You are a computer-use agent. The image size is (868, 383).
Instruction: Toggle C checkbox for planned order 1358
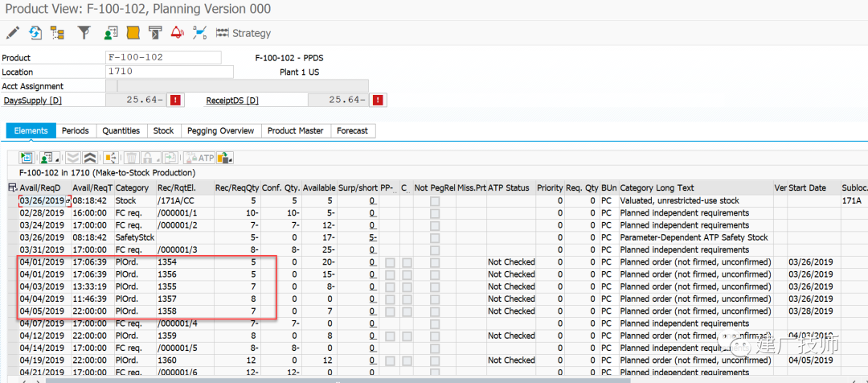(407, 311)
